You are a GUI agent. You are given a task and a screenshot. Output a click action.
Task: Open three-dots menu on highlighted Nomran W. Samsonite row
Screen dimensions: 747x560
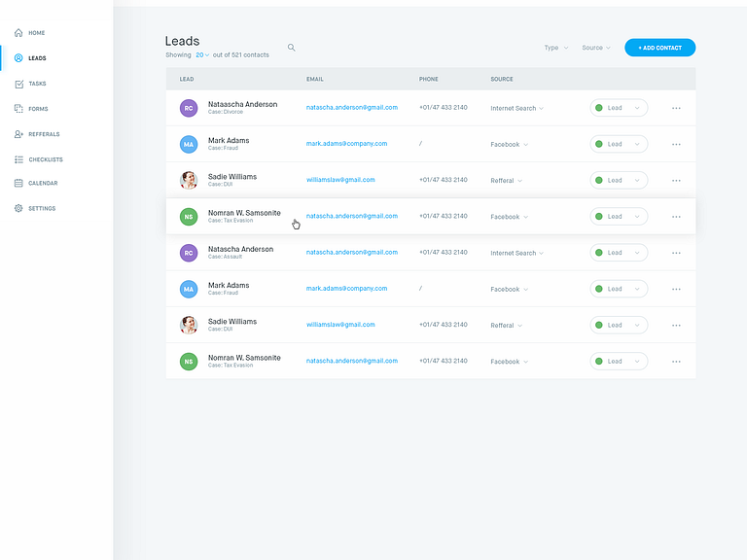click(x=676, y=217)
